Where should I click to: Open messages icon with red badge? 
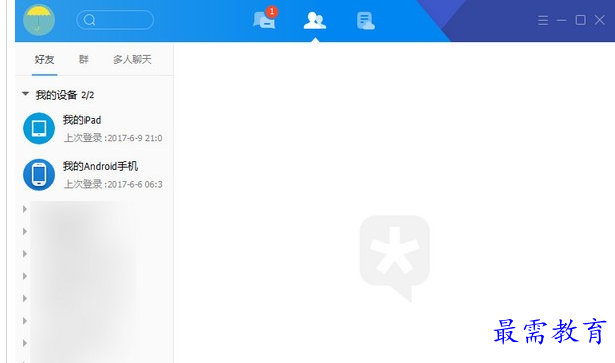click(x=265, y=20)
